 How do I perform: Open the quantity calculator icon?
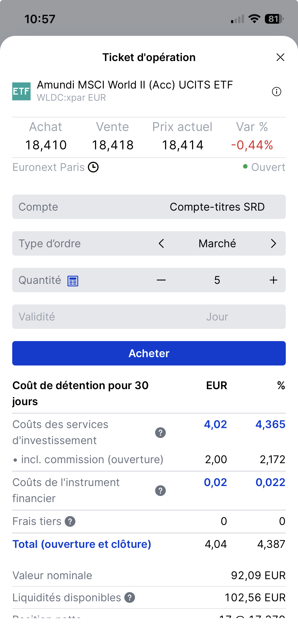click(73, 281)
